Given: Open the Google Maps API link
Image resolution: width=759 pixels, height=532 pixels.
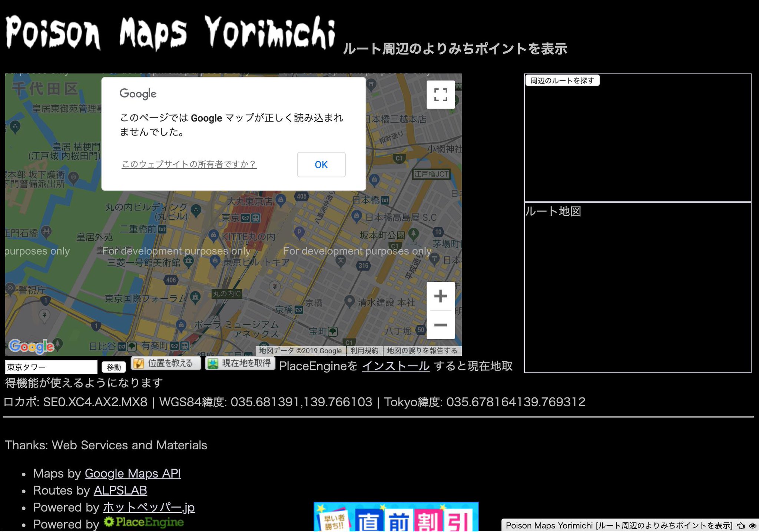Looking at the screenshot, I should coord(133,473).
